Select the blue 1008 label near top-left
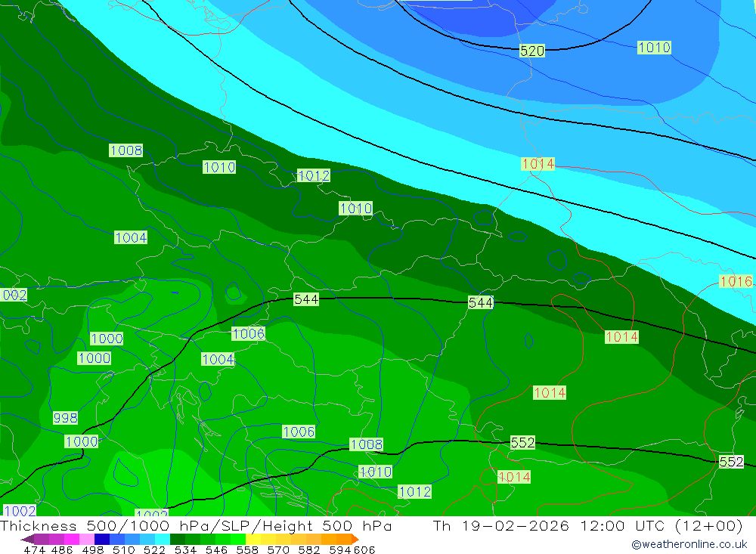 [x=125, y=150]
